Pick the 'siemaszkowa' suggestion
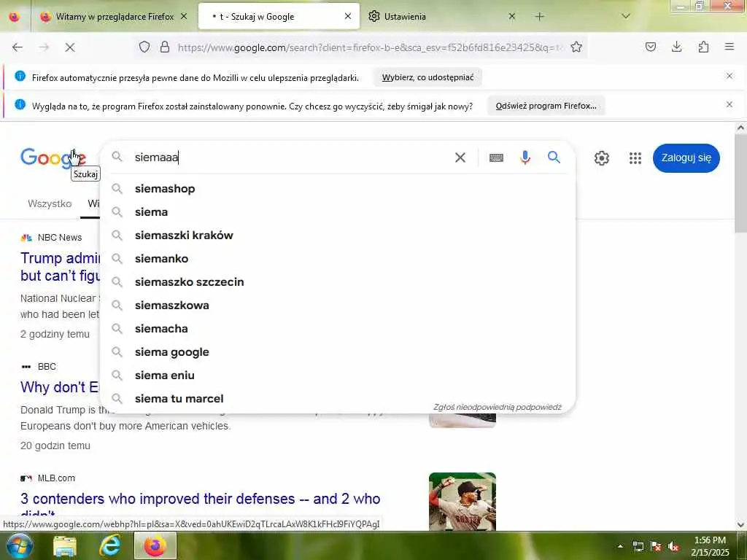 [338, 306]
